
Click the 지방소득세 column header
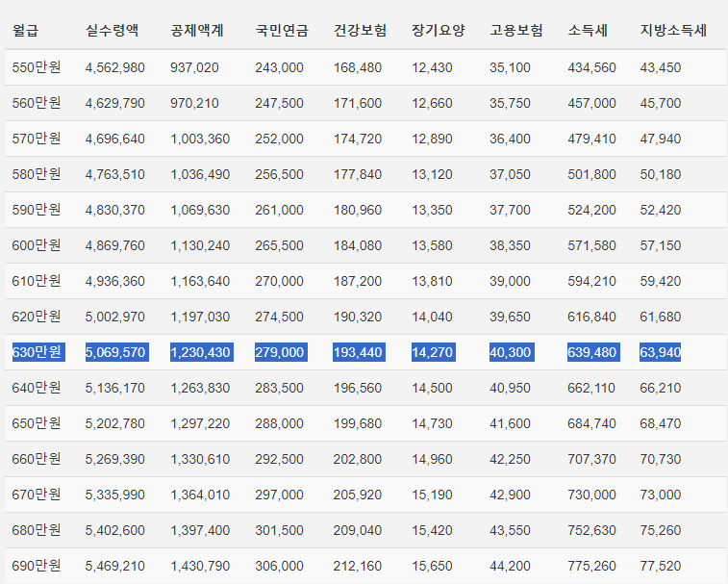[x=673, y=31]
